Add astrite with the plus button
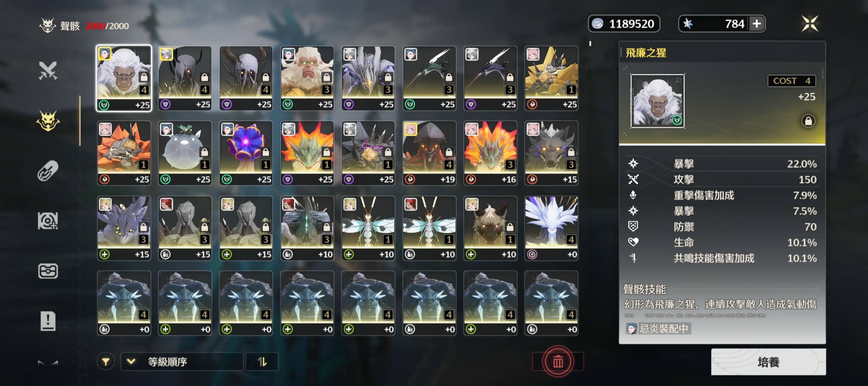 [757, 24]
